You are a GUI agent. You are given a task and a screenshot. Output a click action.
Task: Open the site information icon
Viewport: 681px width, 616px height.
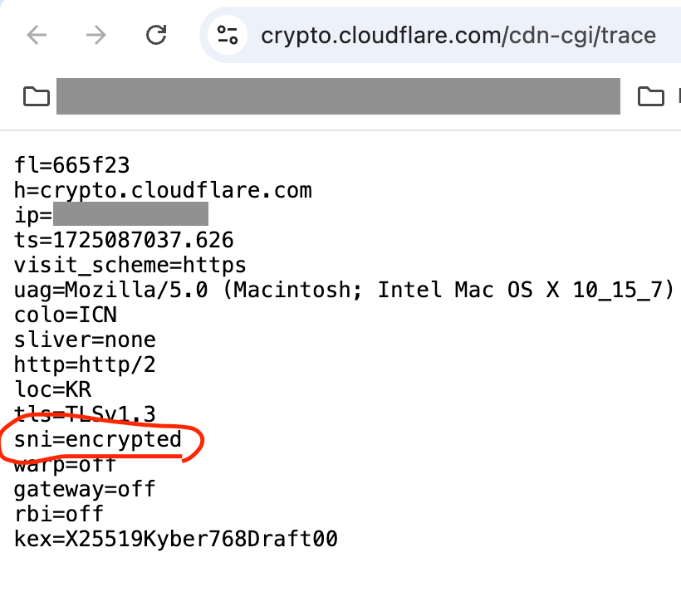228,35
